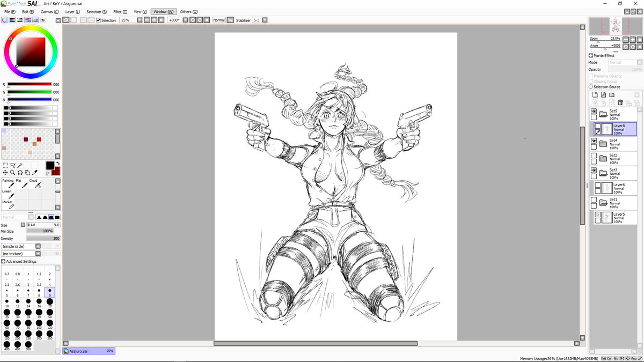Hide the Set3 layer folder

(594, 171)
